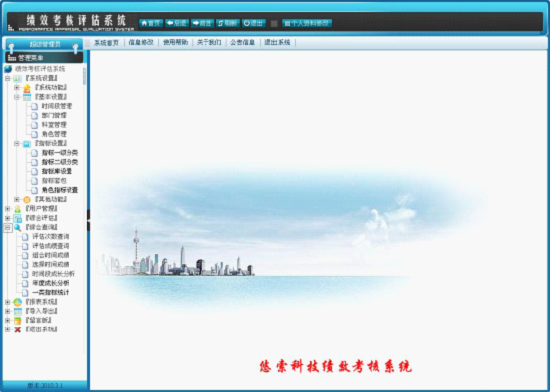This screenshot has width=550, height=392.
Task: Click the orange round icon beside 『其他功能』
Action: 27,200
